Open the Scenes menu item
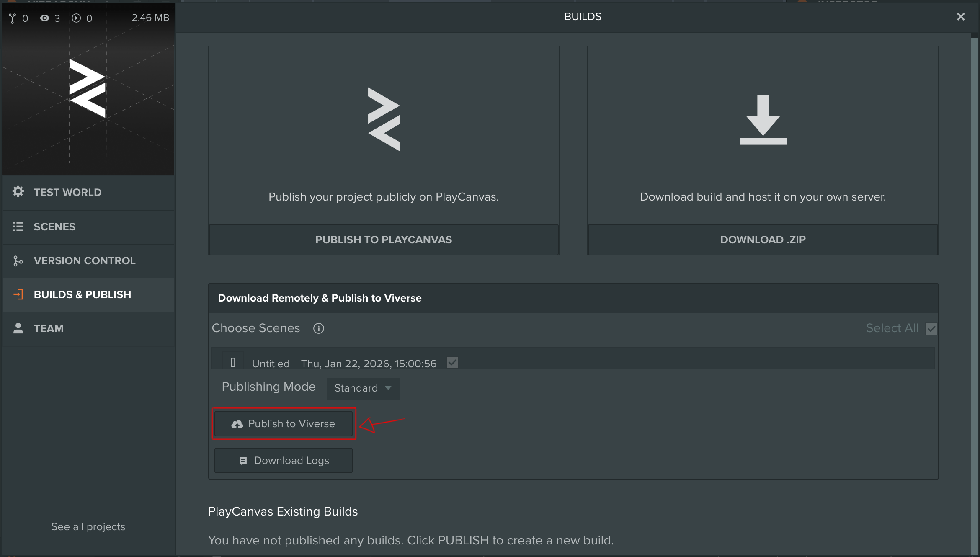 54,227
